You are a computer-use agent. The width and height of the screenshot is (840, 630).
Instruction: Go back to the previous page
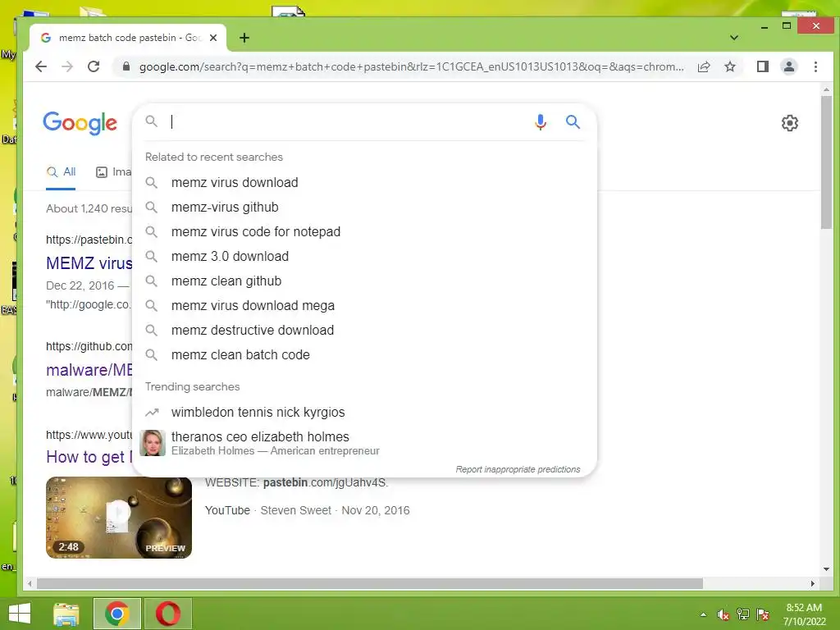coord(41,66)
